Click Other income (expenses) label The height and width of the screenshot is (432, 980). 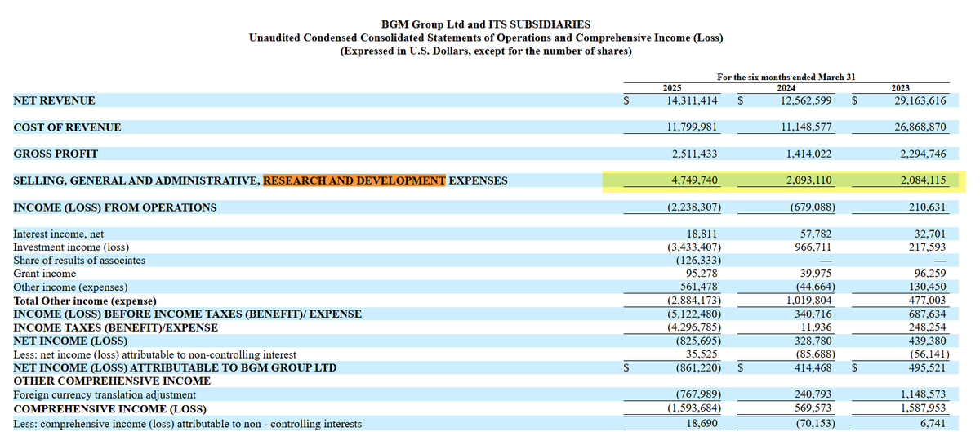coord(70,287)
